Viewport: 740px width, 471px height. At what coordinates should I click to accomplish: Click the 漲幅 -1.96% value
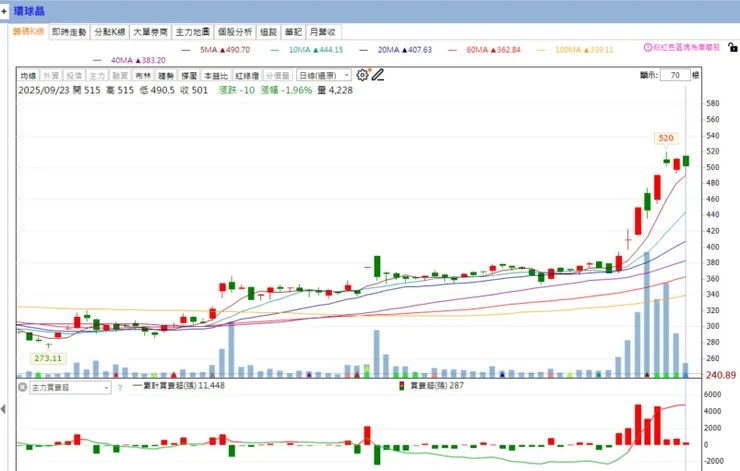pyautogui.click(x=286, y=90)
